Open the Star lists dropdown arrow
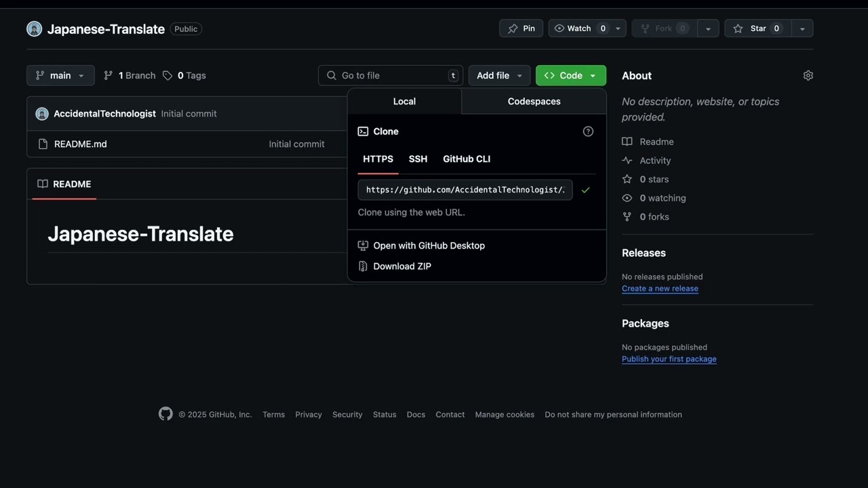868x488 pixels. pos(802,28)
